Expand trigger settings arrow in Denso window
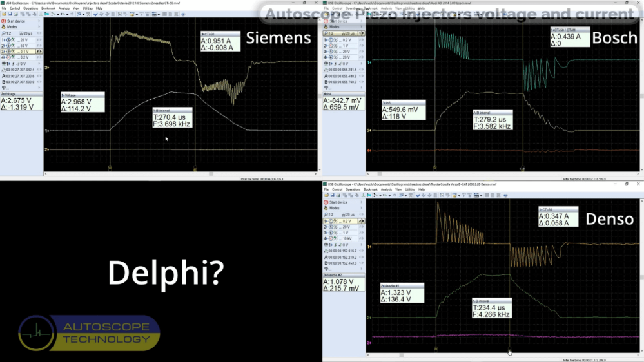 click(x=362, y=243)
